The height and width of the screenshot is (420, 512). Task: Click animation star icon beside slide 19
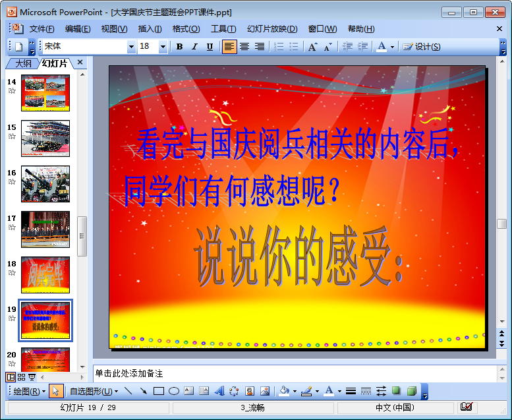tap(12, 318)
